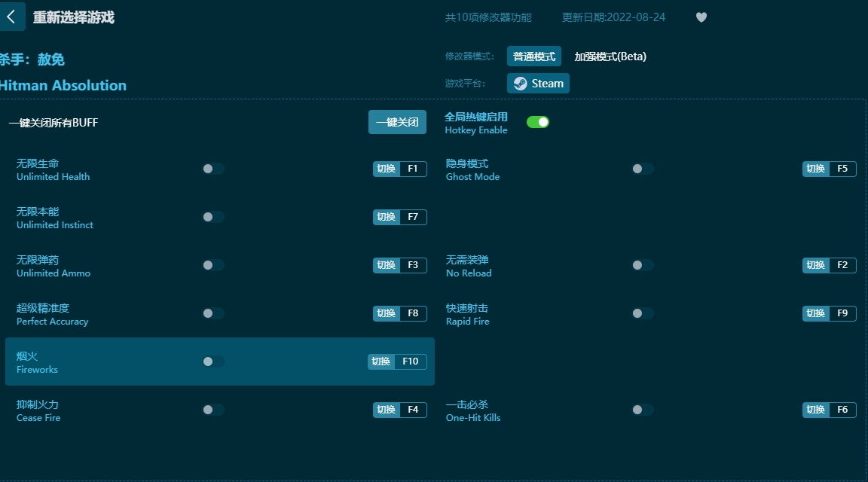Select the 普通模式 mode tab
The height and width of the screenshot is (482, 868).
534,56
